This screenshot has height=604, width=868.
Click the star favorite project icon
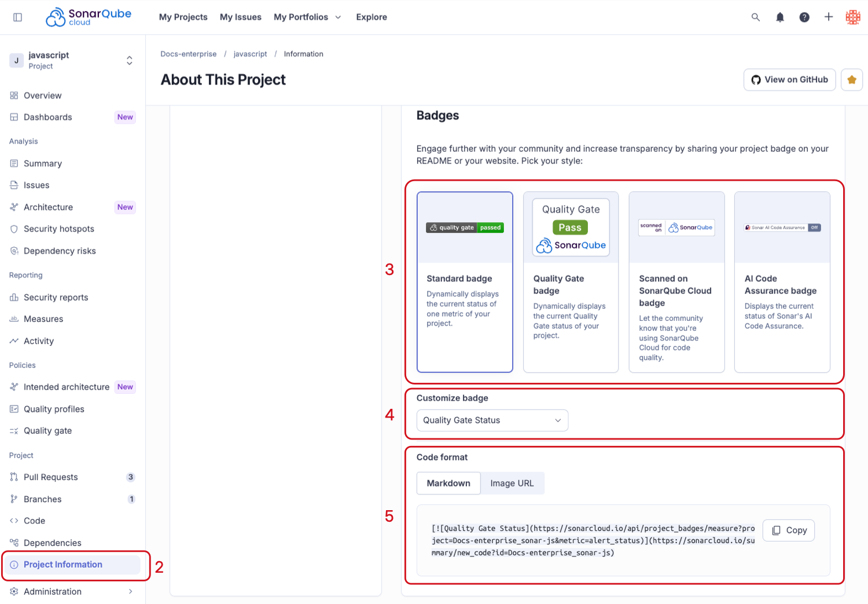pyautogui.click(x=852, y=80)
